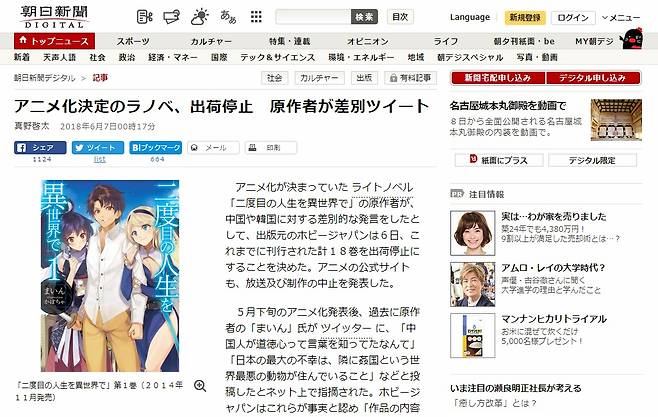Viewport: 658px width, 417px height.
Task: Enlarge image with magnifier icon
Action: 200,386
